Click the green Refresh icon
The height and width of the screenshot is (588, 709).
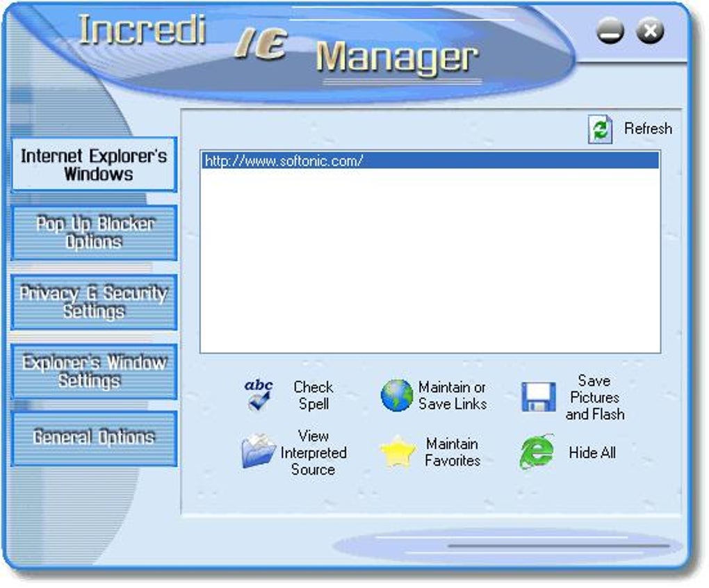coord(600,129)
